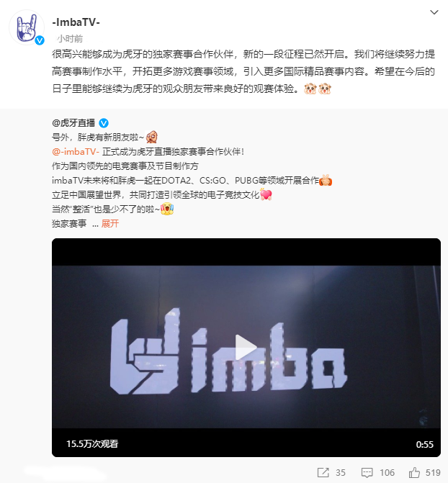Screen dimensions: 448x483
Task: Click the heart emoji after 电子竞技文化
Action: (x=266, y=194)
